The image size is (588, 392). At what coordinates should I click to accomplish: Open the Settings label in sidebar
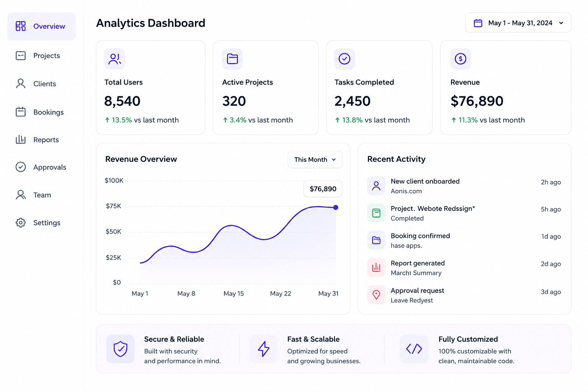pos(47,223)
